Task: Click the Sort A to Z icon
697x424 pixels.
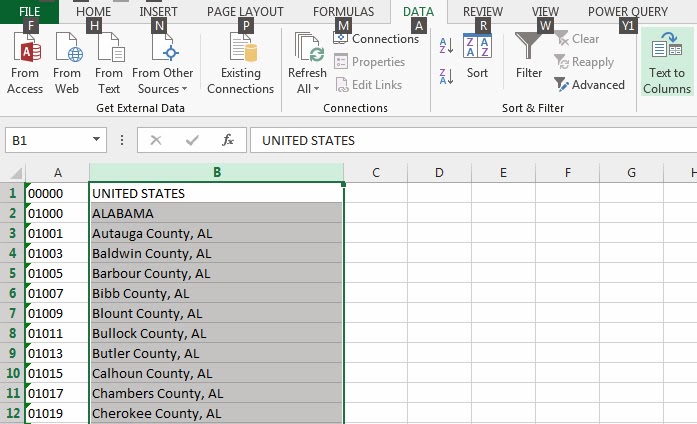Action: click(x=446, y=46)
